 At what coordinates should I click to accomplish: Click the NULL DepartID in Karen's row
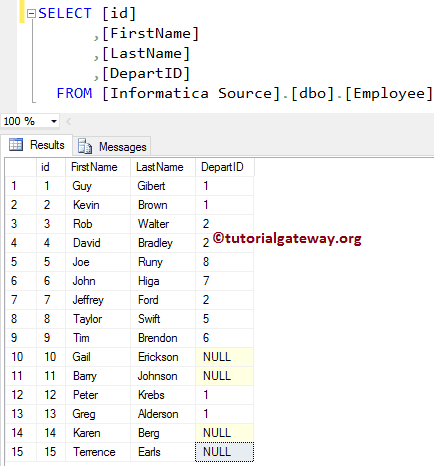point(225,433)
